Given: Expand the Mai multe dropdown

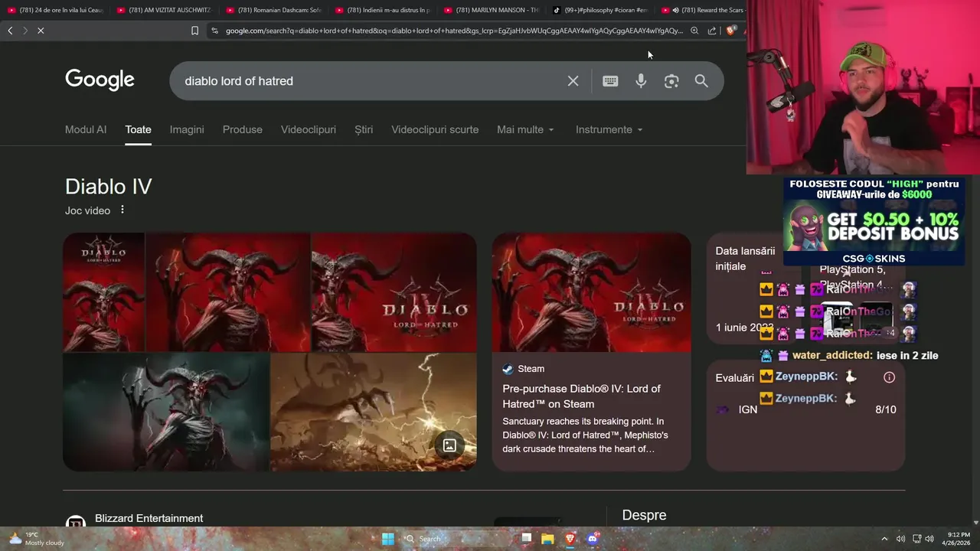Looking at the screenshot, I should 525,129.
